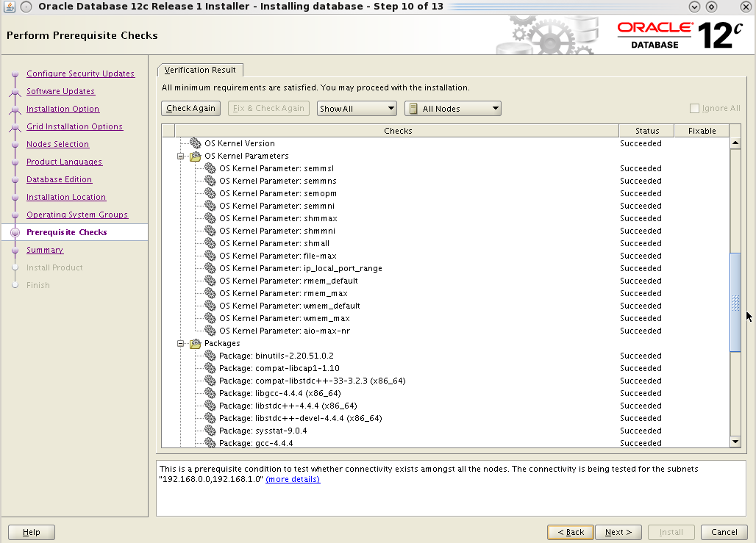The width and height of the screenshot is (756, 543).
Task: Go to Database Edition step
Action: point(60,179)
